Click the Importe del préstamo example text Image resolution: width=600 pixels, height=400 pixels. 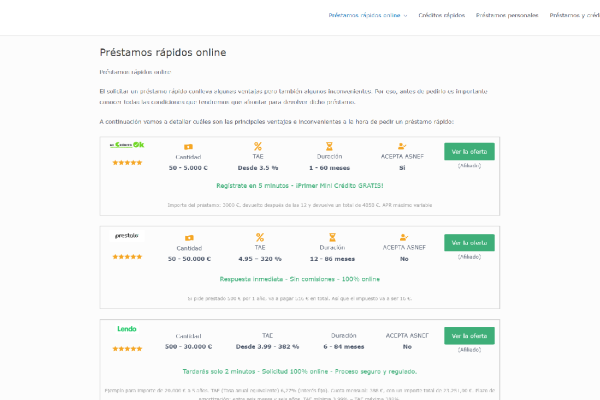[300, 205]
